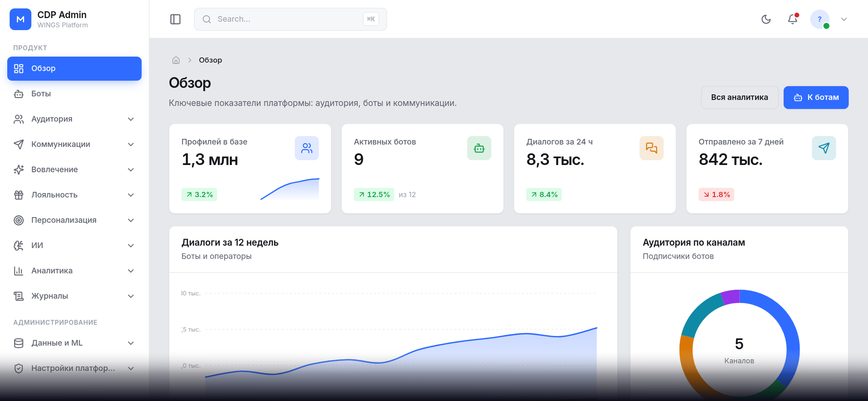
Task: Click the profiles sparkline chart
Action: tap(290, 189)
